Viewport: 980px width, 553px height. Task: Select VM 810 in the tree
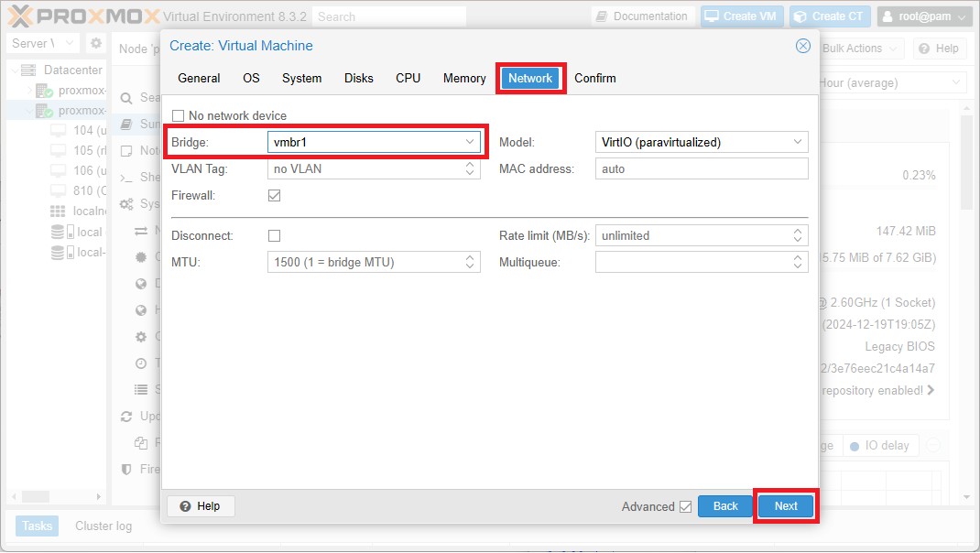[x=80, y=190]
